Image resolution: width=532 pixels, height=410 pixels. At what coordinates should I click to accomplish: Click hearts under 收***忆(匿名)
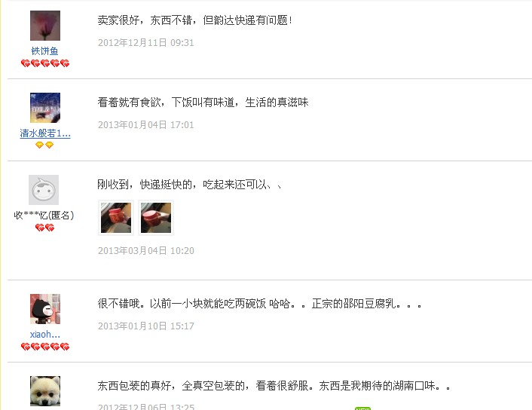[x=44, y=228]
